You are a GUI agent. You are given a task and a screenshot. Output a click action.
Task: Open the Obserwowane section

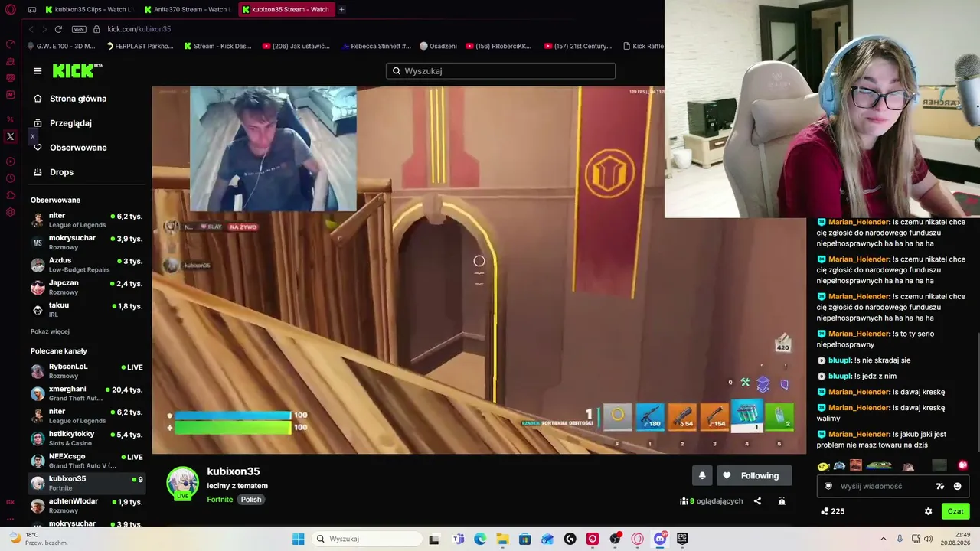[x=70, y=148]
